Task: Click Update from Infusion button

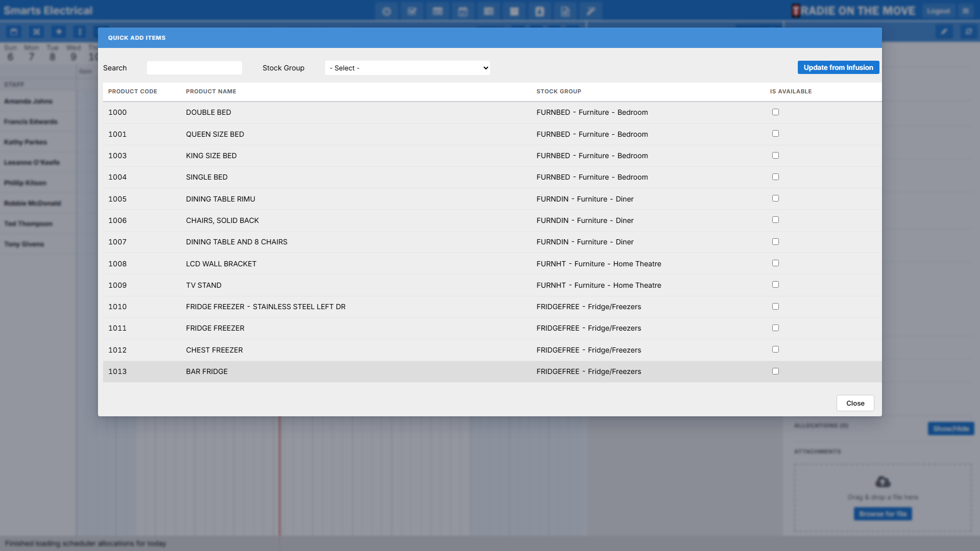Action: [x=838, y=67]
